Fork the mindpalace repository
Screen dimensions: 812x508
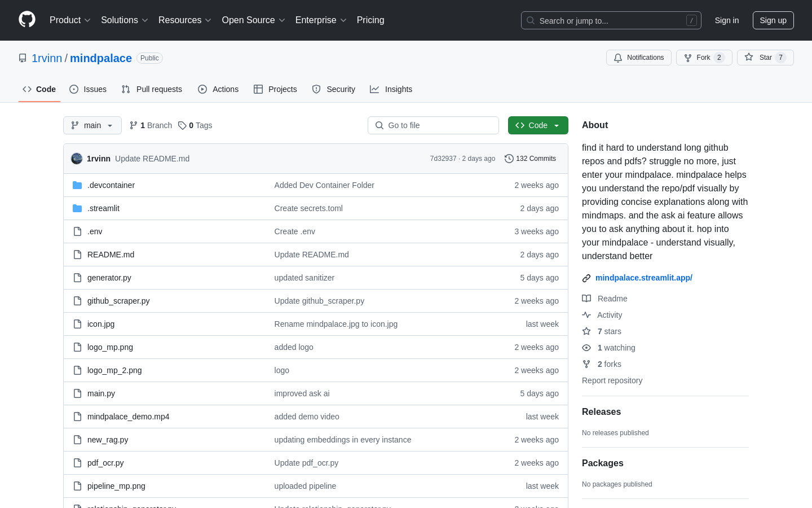pyautogui.click(x=703, y=58)
